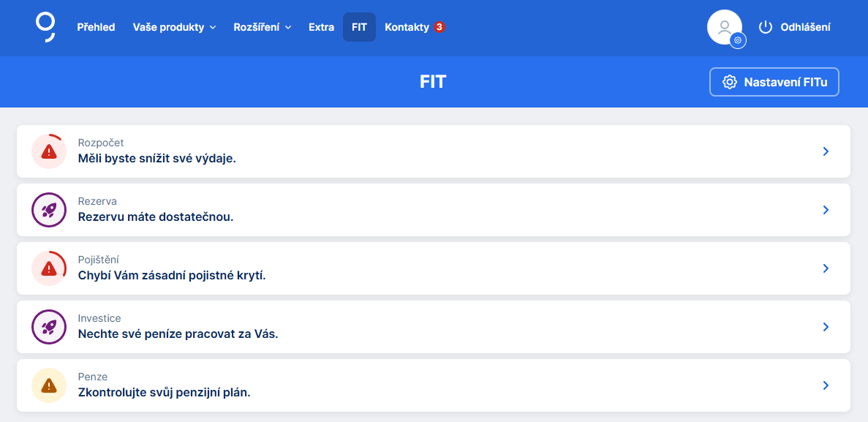This screenshot has height=422, width=868.
Task: Open the Rezervu máte dostatečnou card
Action: (x=433, y=210)
